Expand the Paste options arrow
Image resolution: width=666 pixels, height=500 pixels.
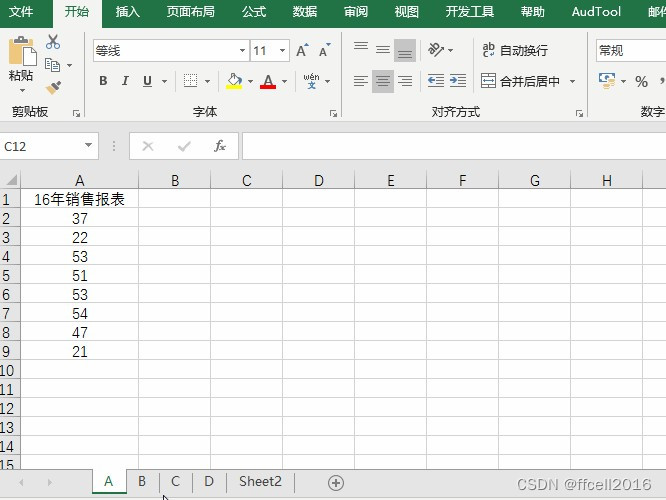tap(22, 90)
